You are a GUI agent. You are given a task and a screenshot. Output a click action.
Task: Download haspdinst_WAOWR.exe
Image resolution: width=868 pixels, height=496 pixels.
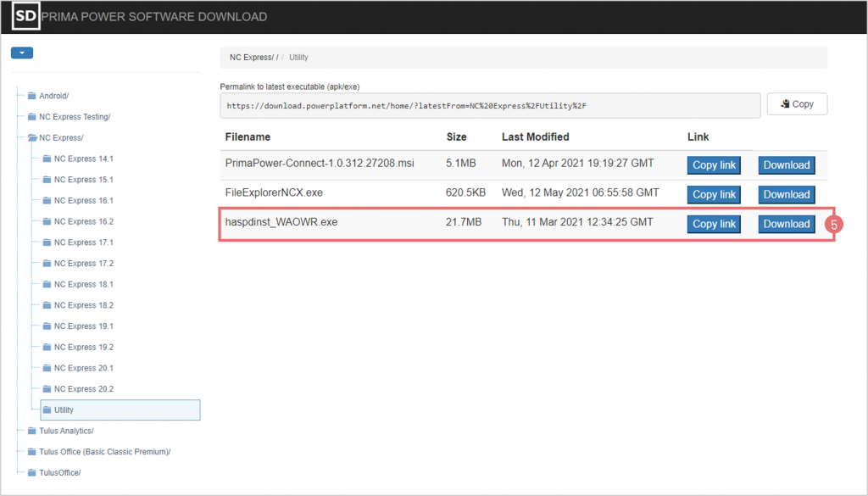coord(786,224)
